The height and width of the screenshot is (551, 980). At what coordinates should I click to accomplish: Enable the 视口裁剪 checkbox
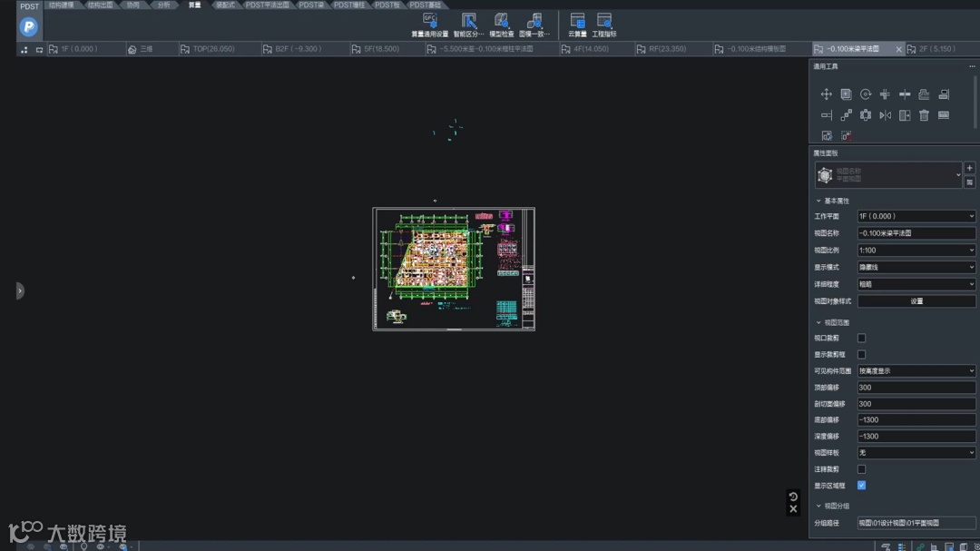861,338
